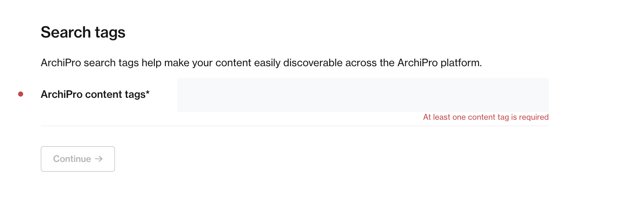Click the Continue button
This screenshot has height=210, width=644.
pos(78,159)
